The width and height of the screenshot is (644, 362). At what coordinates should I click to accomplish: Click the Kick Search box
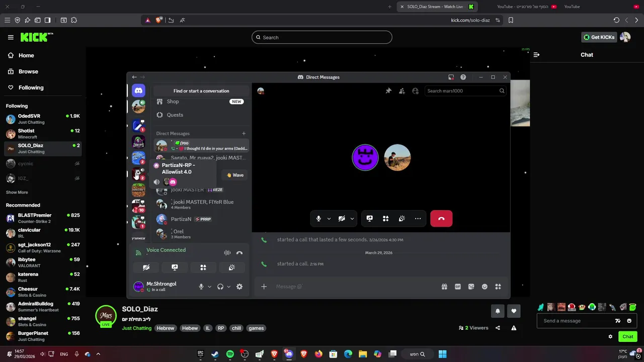tap(322, 37)
